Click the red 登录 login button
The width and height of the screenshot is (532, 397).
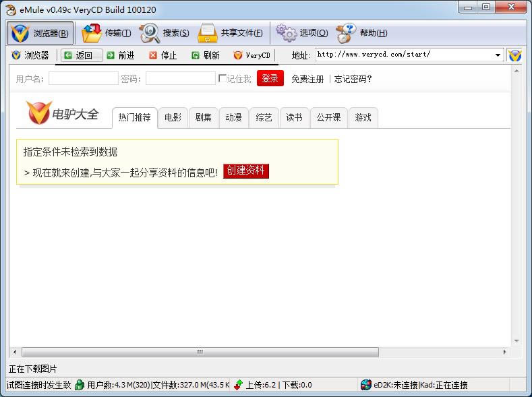(x=270, y=78)
